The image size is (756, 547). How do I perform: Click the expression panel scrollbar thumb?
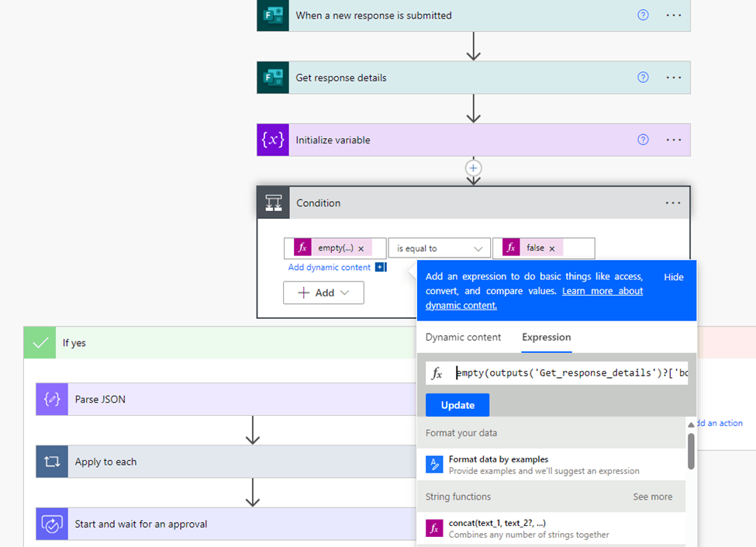click(691, 451)
